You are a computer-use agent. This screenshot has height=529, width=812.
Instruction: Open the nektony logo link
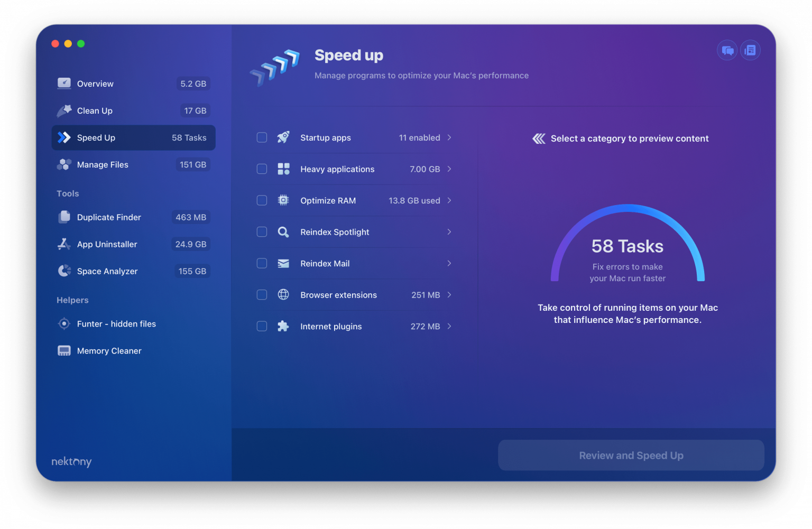pos(71,461)
